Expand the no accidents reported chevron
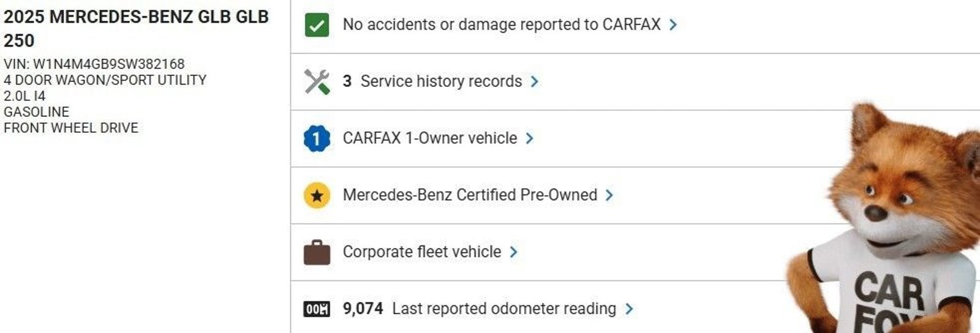This screenshot has width=980, height=333. [x=673, y=24]
